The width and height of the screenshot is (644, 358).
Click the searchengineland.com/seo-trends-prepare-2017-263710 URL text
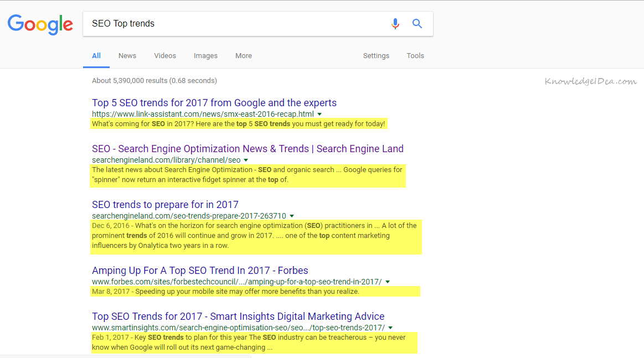tap(189, 216)
